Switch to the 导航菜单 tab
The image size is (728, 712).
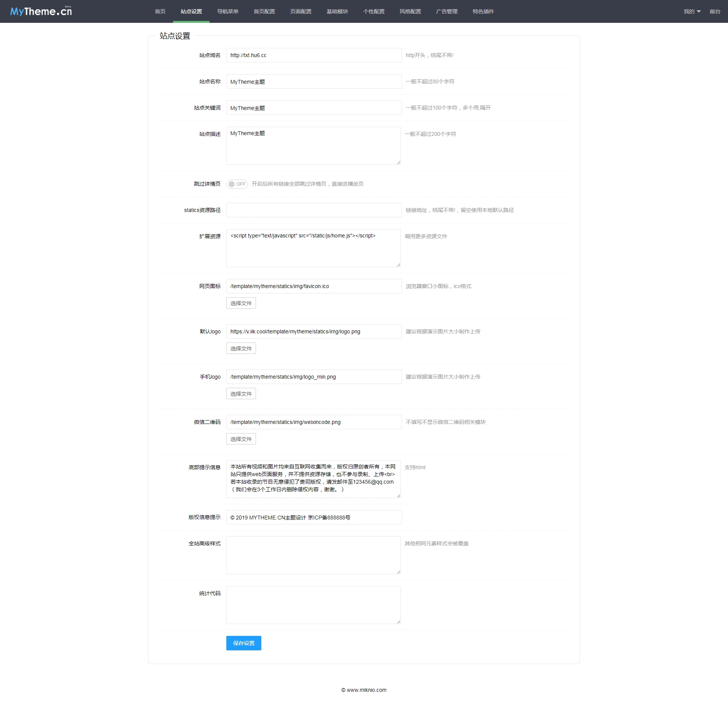(x=227, y=11)
